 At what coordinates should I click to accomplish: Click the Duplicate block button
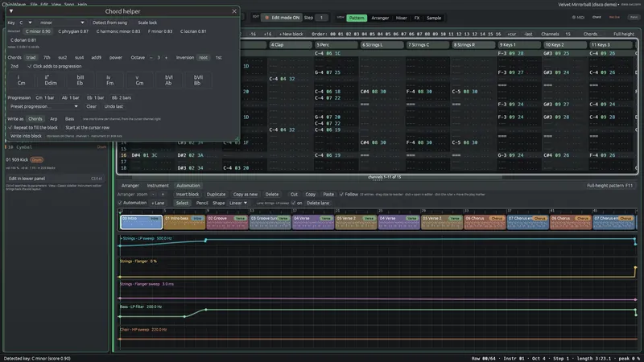click(216, 195)
